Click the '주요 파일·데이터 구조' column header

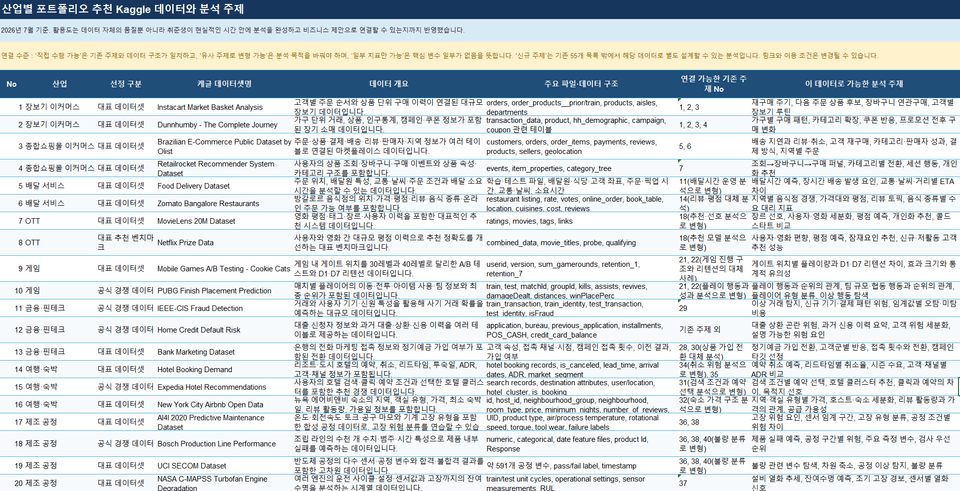pos(581,84)
